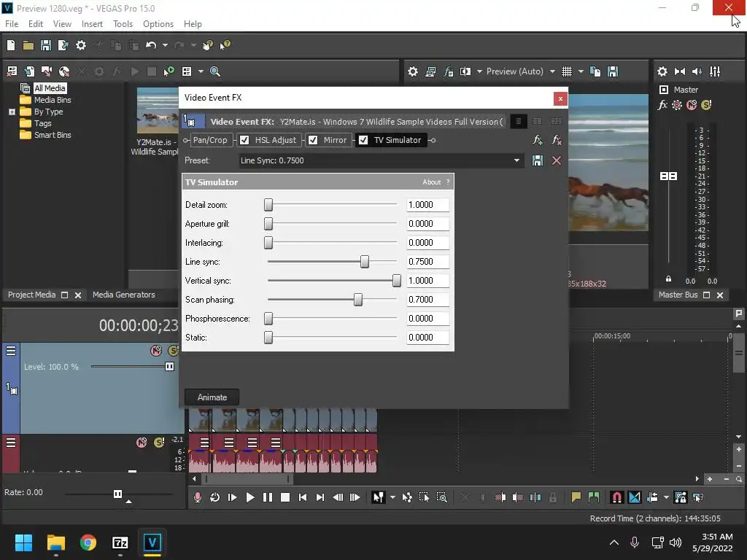Open Audio Properties gear in Master Bus
This screenshot has height=560, width=747.
click(662, 71)
